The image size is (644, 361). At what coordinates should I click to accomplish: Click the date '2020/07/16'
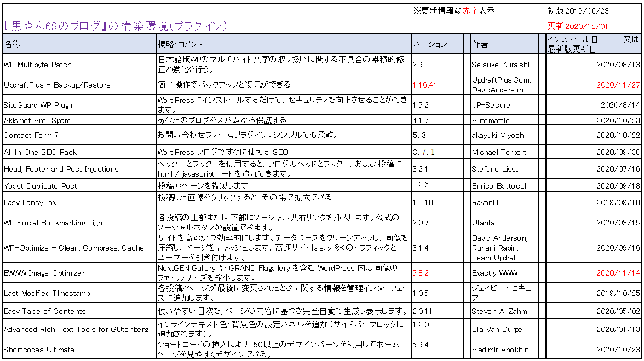coord(618,169)
